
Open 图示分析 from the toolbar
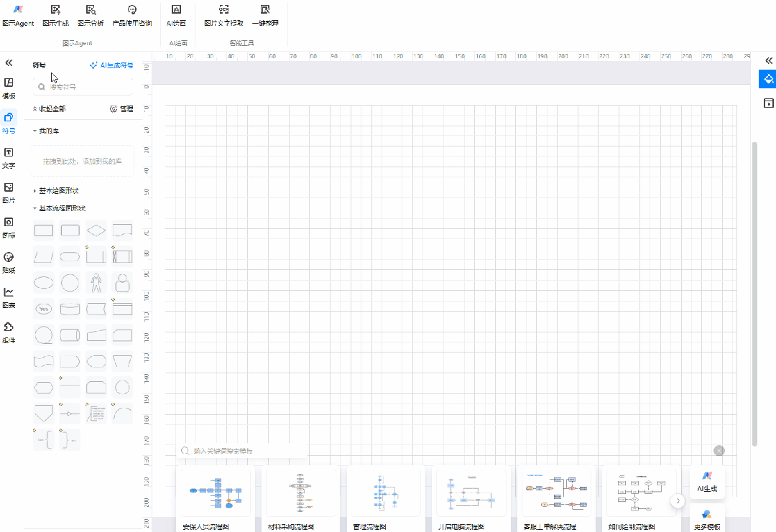91,15
